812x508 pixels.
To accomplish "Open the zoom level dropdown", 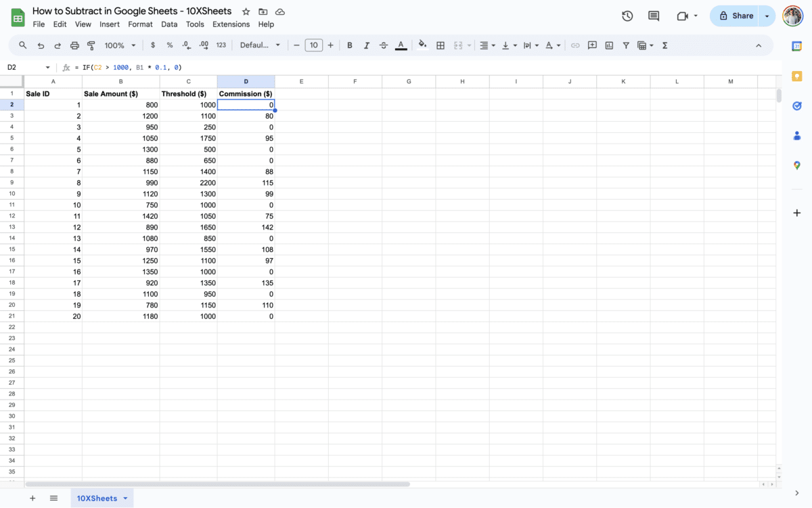I will 118,45.
